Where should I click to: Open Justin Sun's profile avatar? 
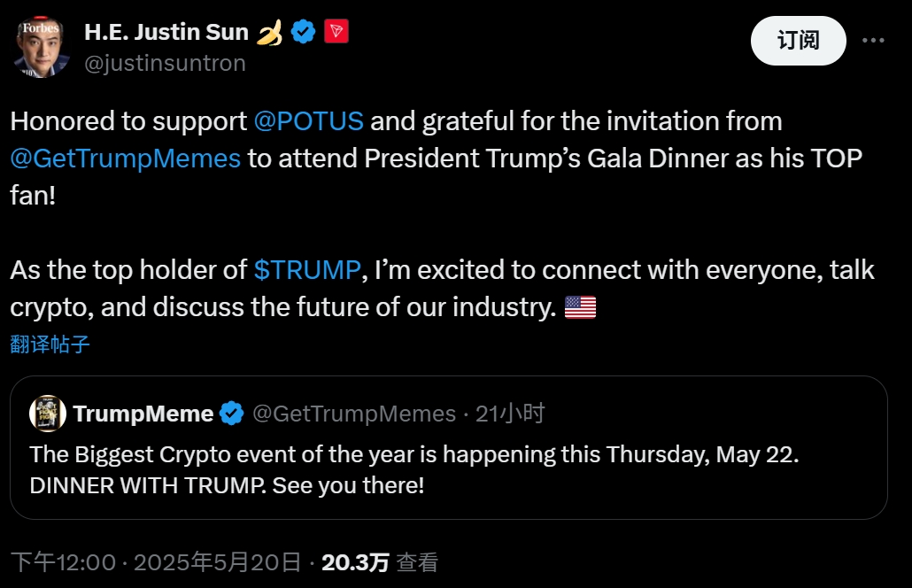pyautogui.click(x=42, y=46)
